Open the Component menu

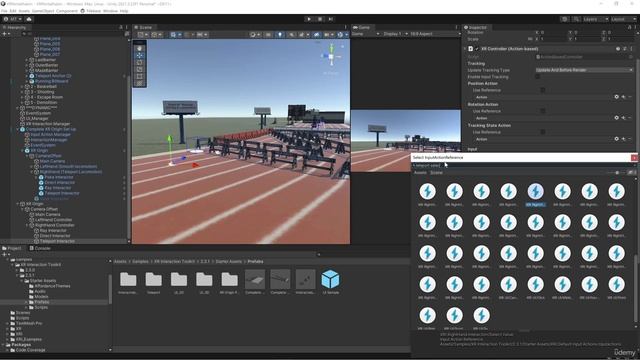(67, 11)
